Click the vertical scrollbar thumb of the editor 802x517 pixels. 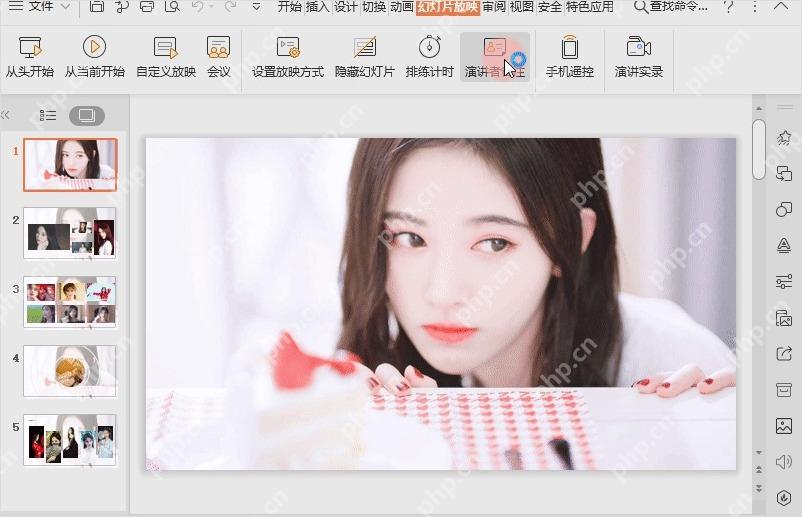pos(759,150)
